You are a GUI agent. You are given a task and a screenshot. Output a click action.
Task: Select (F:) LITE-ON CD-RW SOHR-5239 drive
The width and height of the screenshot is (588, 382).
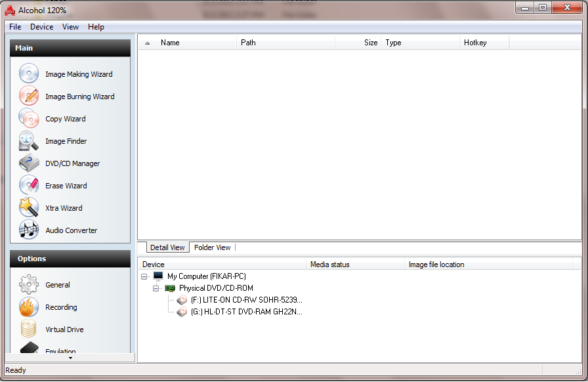pyautogui.click(x=246, y=300)
